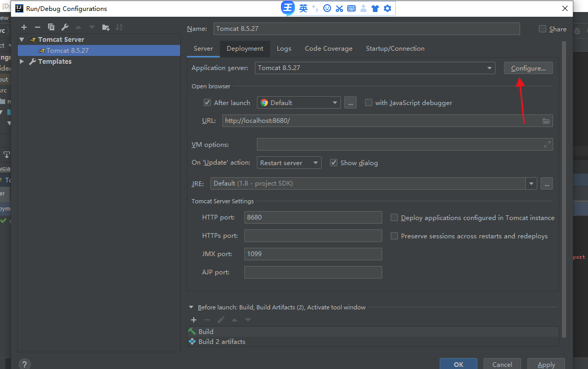Uncheck the After launch checkbox
The height and width of the screenshot is (369, 588).
click(207, 102)
